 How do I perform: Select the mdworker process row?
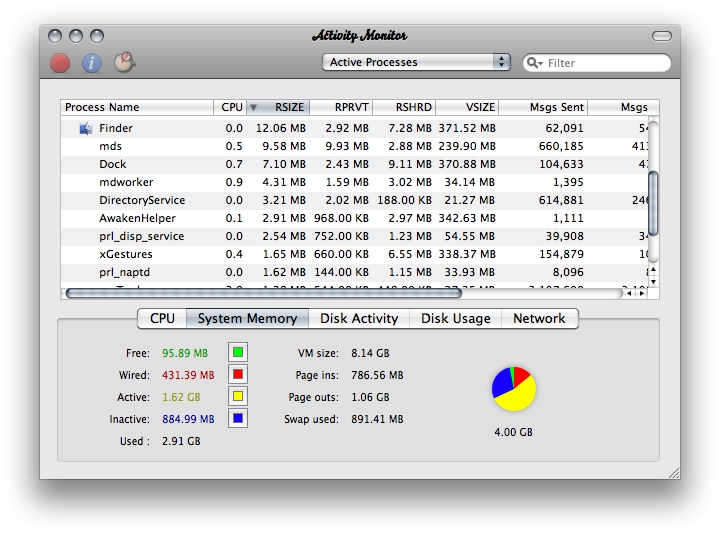(x=354, y=182)
